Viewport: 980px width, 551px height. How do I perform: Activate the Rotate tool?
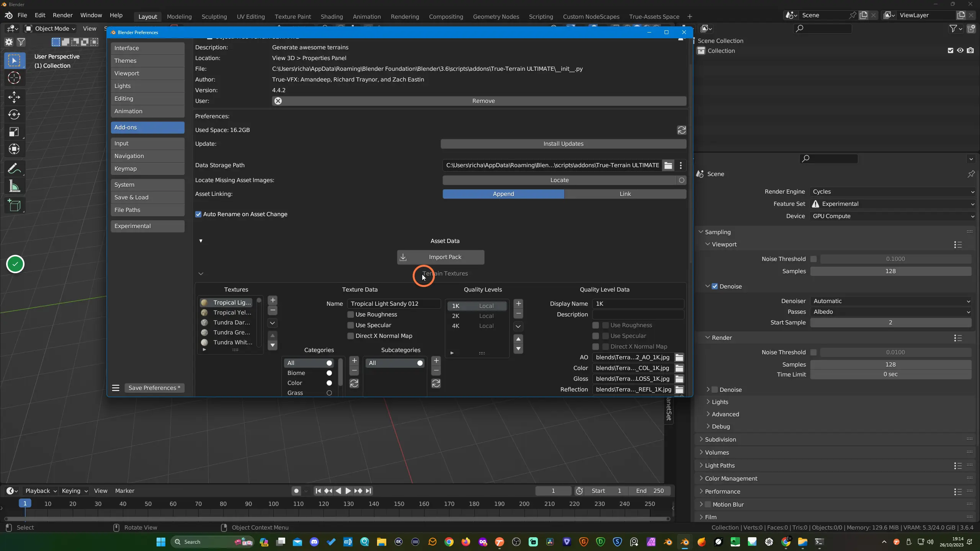pyautogui.click(x=14, y=114)
